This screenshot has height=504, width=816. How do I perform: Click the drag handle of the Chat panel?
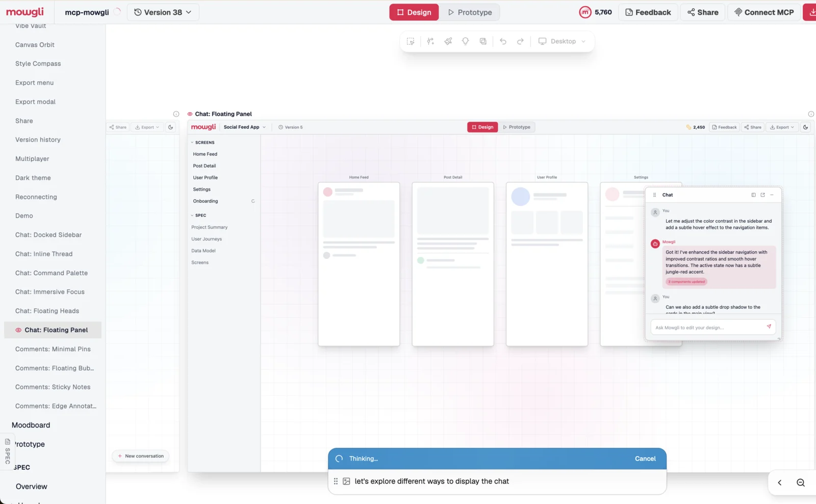[654, 195]
